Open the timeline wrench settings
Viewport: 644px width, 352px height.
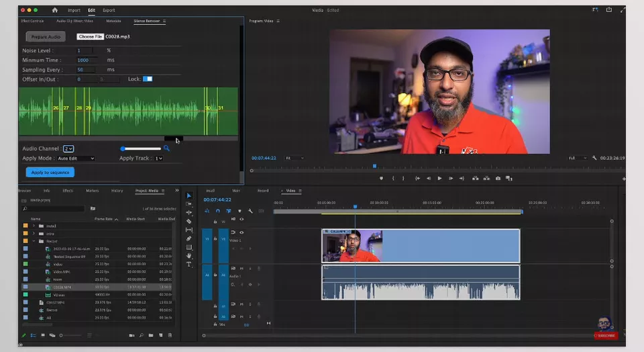click(x=250, y=210)
